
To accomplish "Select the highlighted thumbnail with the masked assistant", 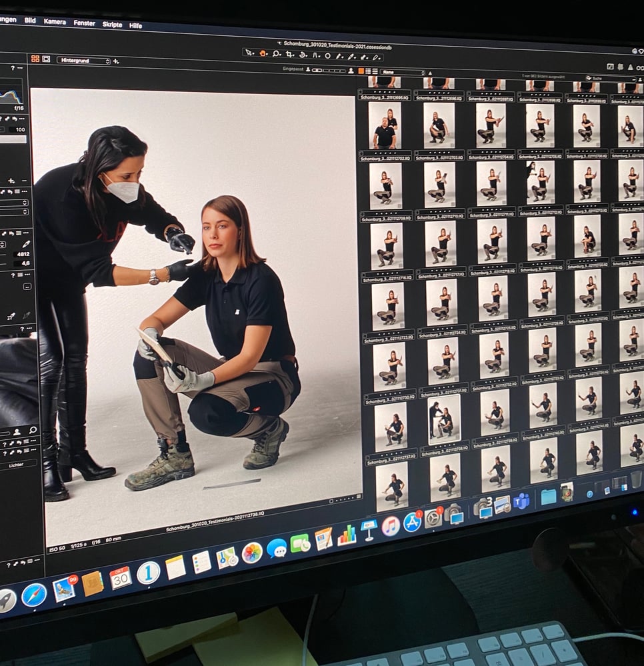I will pos(444,419).
